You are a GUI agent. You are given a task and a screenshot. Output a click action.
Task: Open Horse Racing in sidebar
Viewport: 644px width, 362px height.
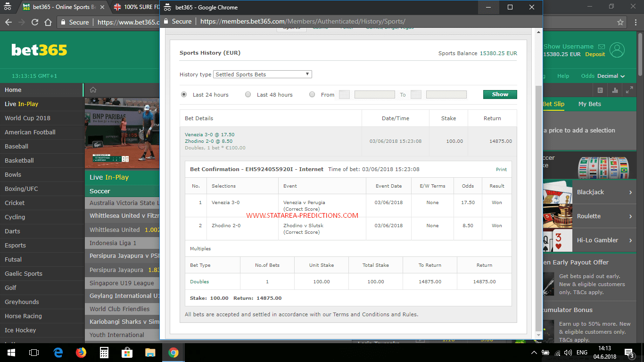(x=41, y=316)
